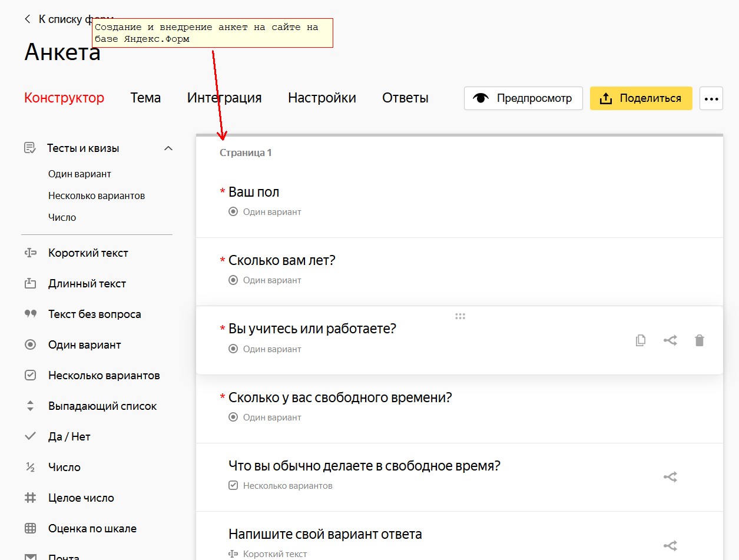The height and width of the screenshot is (560, 739).
Task: Click the branching icon beside 'Напишите свой вариант ответа'
Action: pos(670,546)
